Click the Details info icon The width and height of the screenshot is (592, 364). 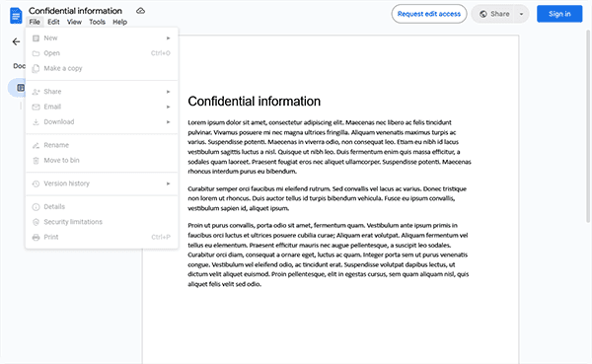tap(36, 207)
